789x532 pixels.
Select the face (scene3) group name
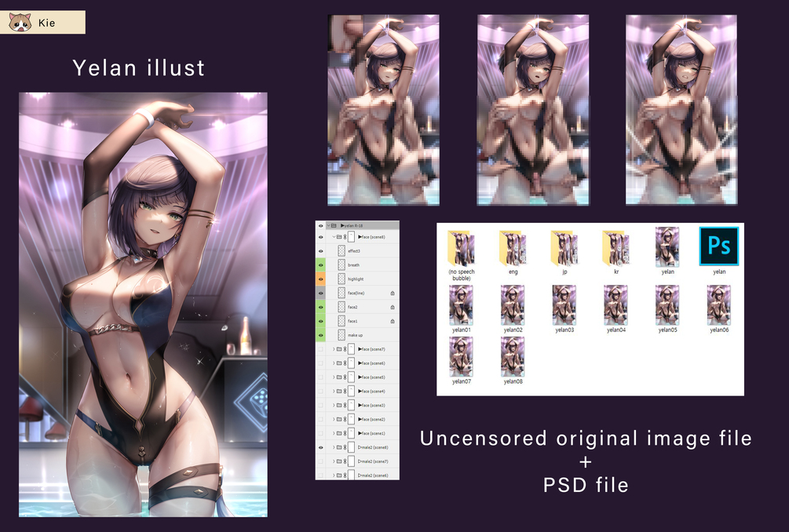(371, 406)
